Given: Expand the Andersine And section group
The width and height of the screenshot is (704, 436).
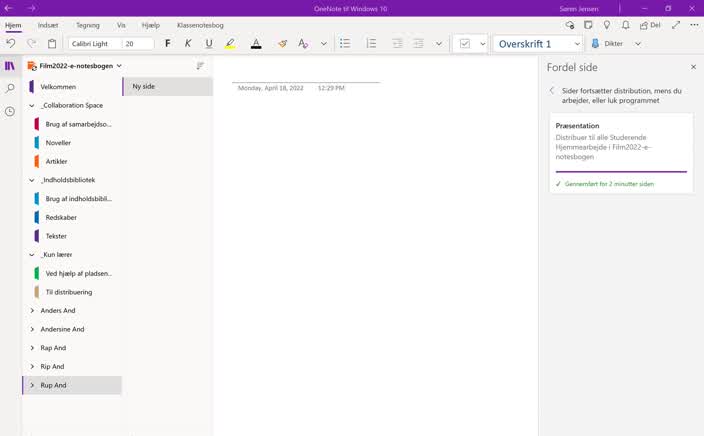Looking at the screenshot, I should coord(32,329).
